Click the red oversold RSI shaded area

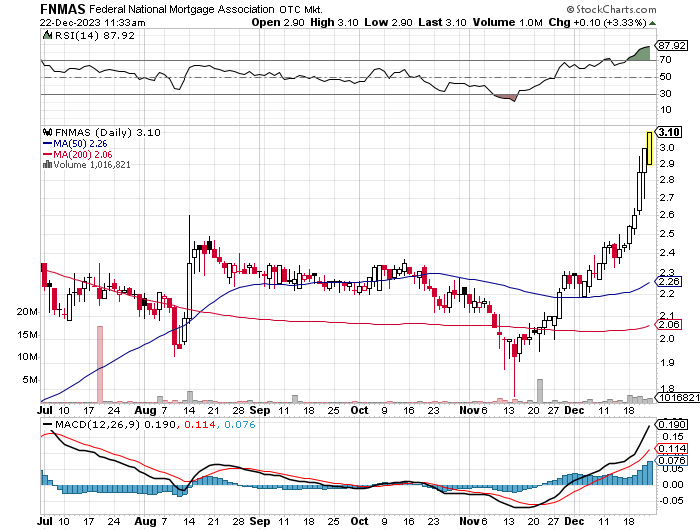click(508, 97)
